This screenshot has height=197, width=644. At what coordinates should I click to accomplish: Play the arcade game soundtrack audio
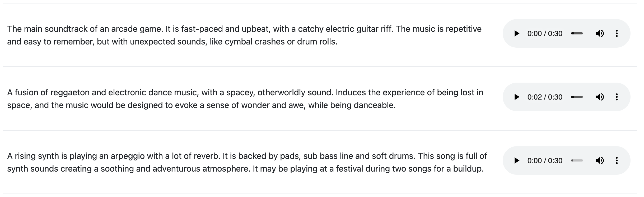[x=517, y=34]
